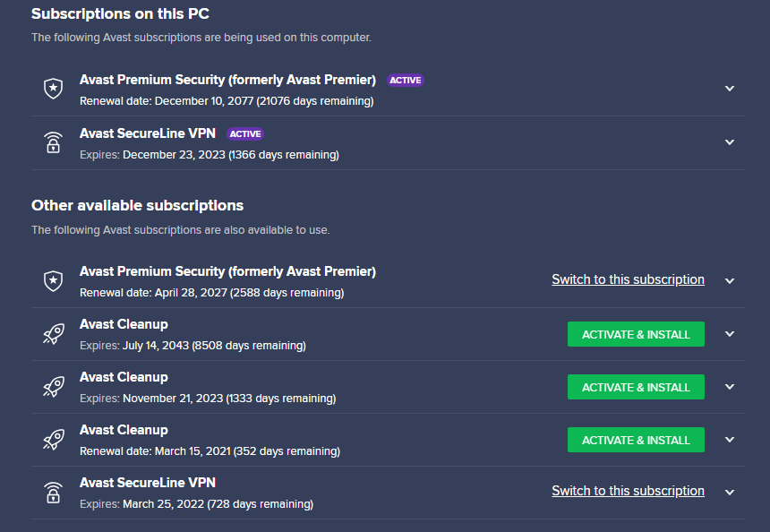The image size is (770, 532).
Task: Click wifi-lock icon for VPN expiring March 2022
Action: point(53,493)
